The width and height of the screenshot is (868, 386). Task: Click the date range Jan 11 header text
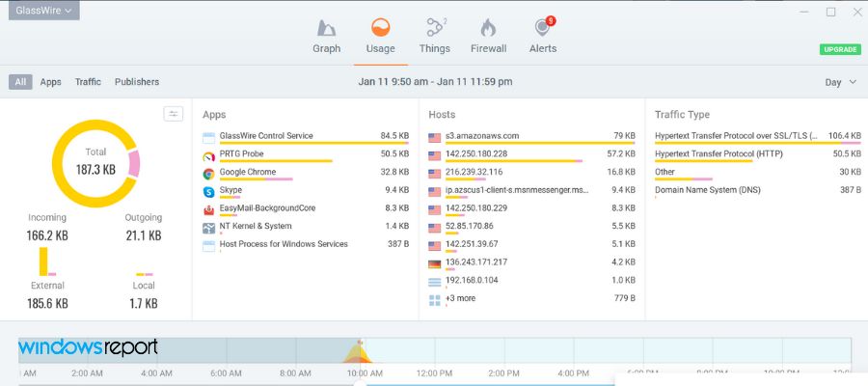435,82
